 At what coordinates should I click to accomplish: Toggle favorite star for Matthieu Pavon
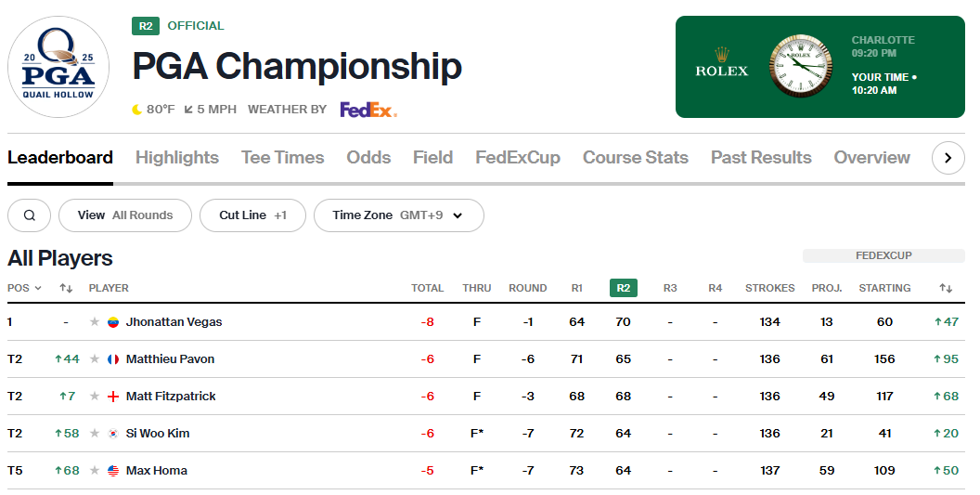(x=95, y=359)
